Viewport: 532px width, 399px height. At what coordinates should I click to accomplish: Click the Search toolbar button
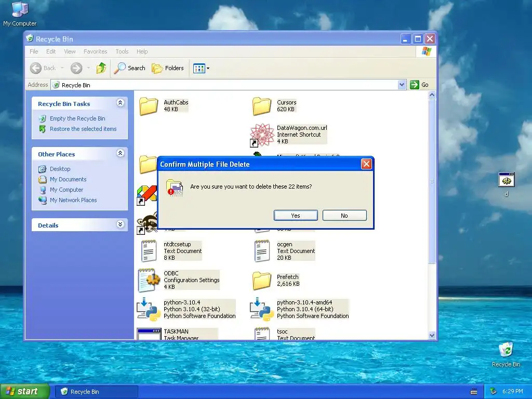coord(129,68)
